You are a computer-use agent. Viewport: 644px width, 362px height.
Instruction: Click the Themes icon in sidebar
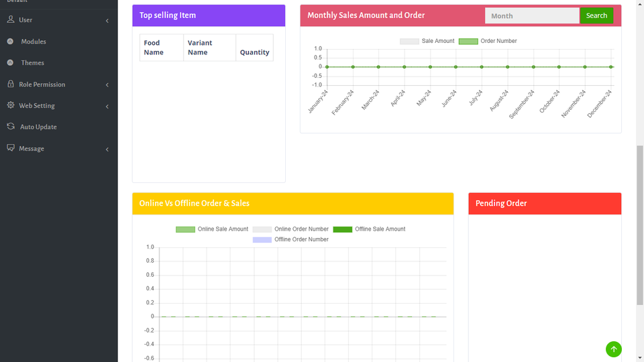coord(10,62)
